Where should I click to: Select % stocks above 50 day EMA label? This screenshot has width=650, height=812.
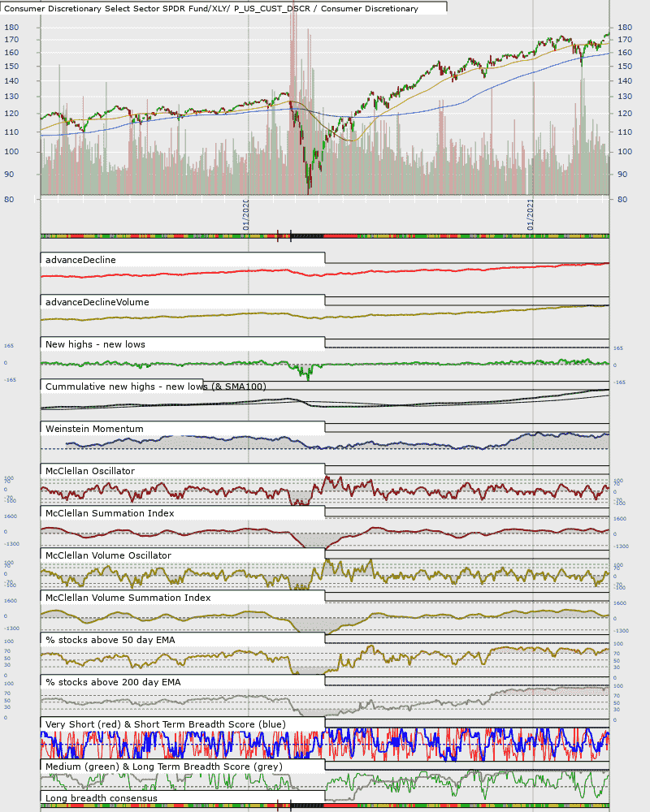click(x=110, y=640)
